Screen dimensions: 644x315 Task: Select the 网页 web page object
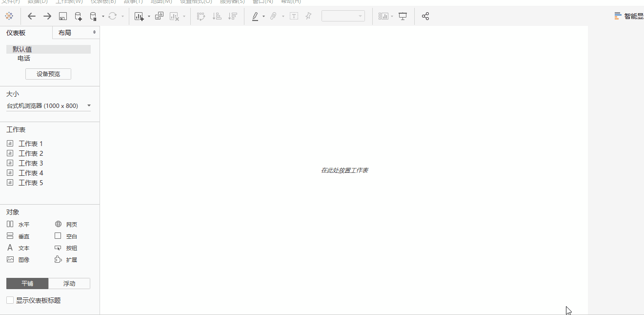(x=66, y=225)
